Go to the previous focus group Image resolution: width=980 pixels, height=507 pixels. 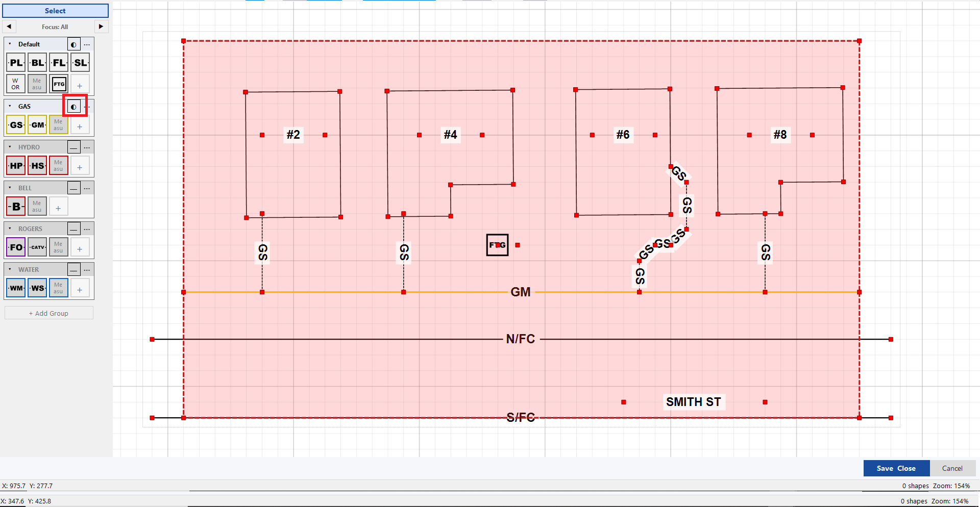pos(9,27)
